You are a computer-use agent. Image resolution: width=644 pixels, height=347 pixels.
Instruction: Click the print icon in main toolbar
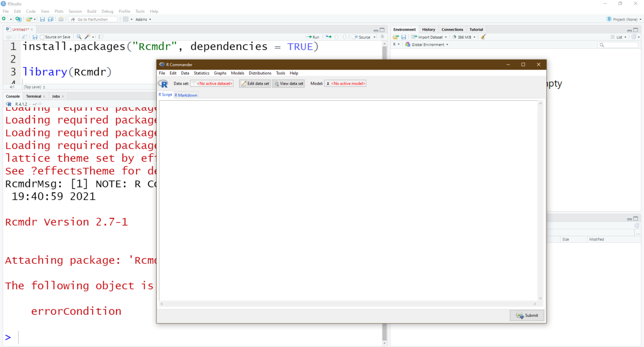(x=61, y=19)
